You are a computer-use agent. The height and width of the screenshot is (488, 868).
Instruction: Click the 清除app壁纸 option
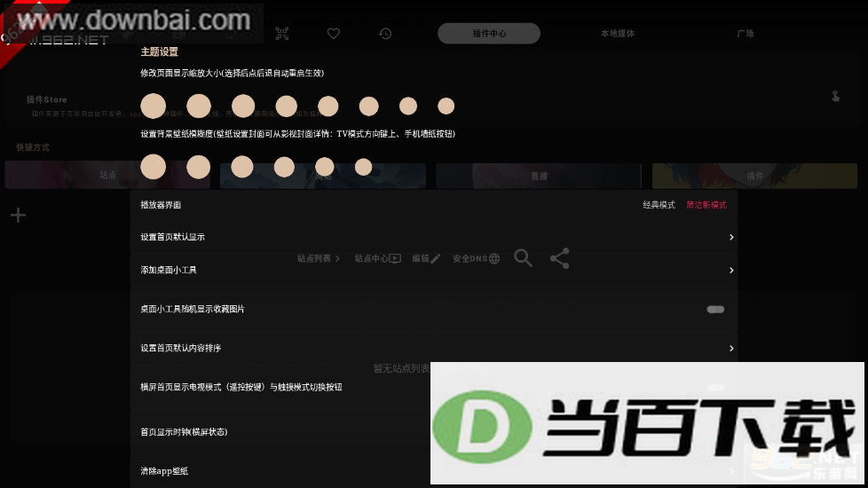click(x=164, y=471)
